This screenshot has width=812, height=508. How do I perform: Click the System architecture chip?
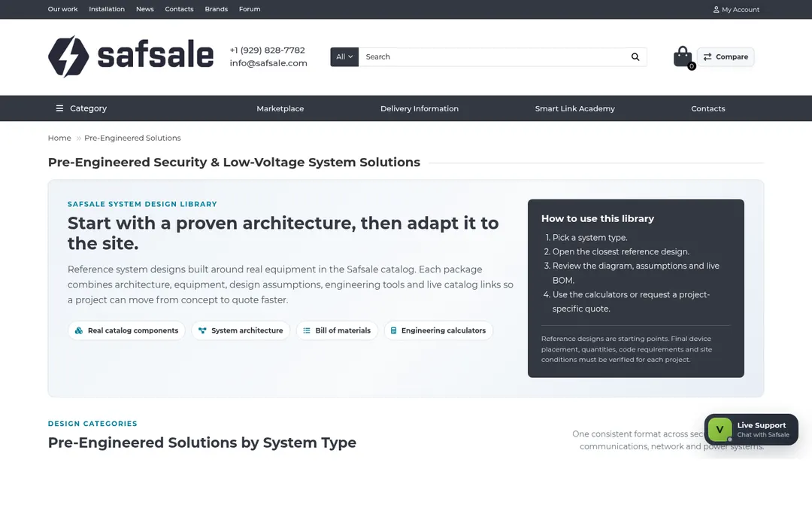241,330
